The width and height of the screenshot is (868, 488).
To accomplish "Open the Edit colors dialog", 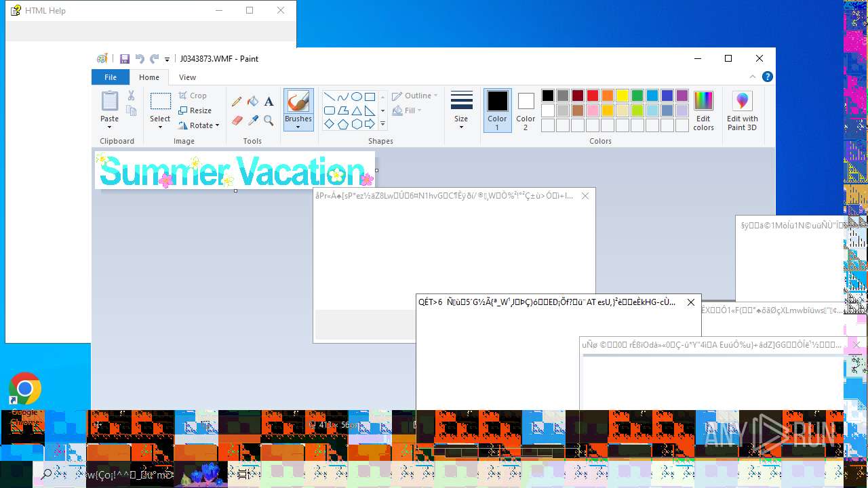I will point(703,111).
